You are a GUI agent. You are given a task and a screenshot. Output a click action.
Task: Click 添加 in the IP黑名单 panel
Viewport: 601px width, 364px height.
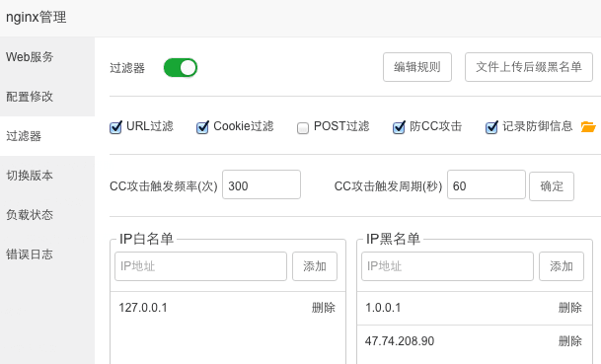click(x=562, y=266)
